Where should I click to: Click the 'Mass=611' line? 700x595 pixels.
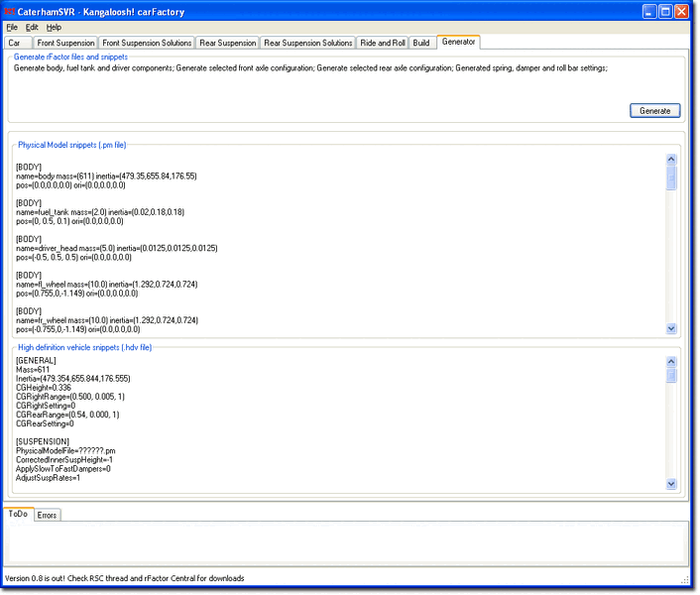tap(33, 370)
